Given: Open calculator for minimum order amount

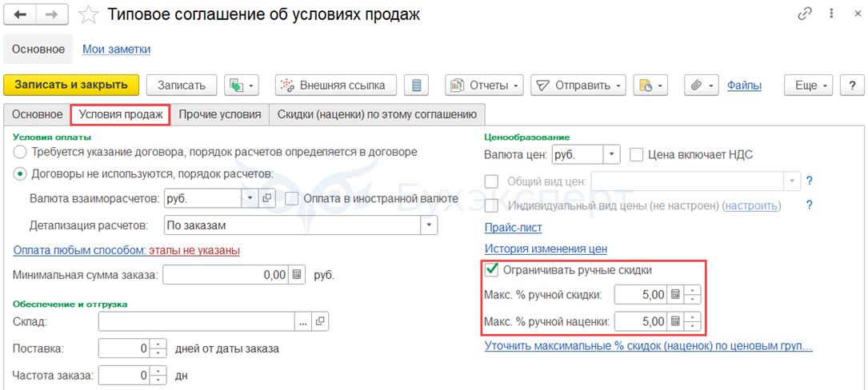Looking at the screenshot, I should coord(297,275).
